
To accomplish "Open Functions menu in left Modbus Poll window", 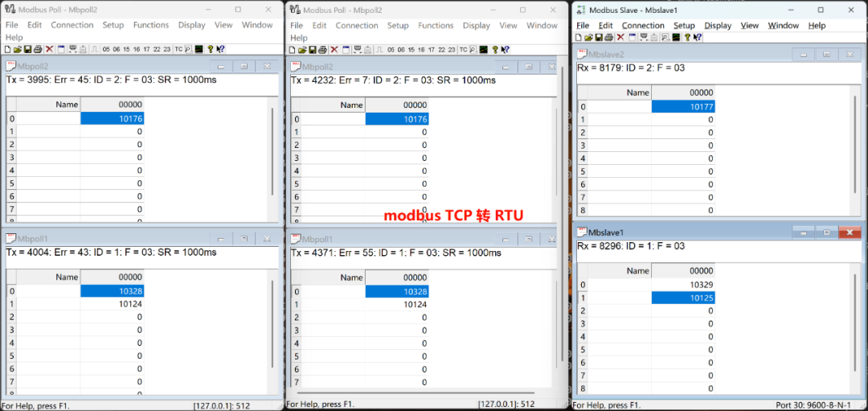I will (x=150, y=25).
